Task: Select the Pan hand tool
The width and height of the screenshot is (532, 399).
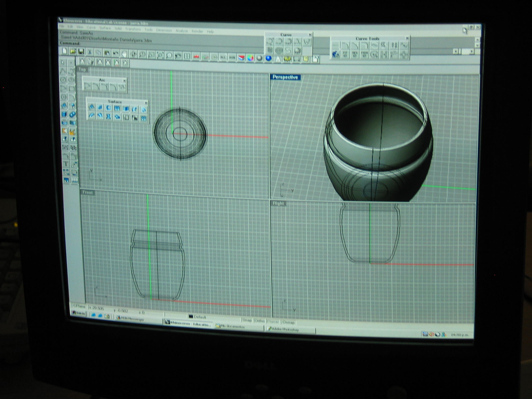Action: click(x=124, y=54)
